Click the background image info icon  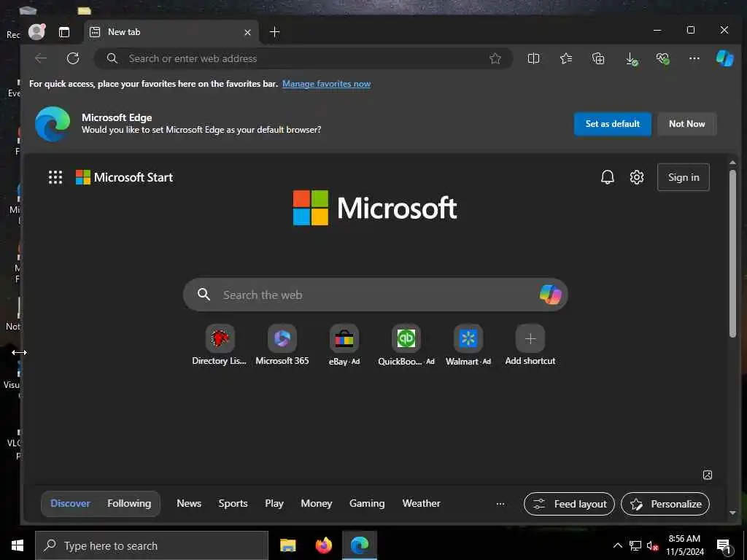pyautogui.click(x=708, y=475)
